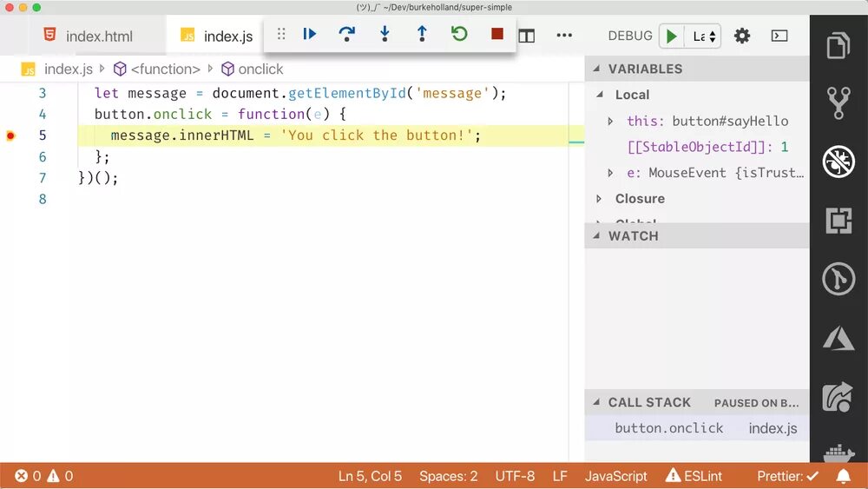
Task: Select the [[StableObjectId]]: 1 entry
Action: (707, 147)
